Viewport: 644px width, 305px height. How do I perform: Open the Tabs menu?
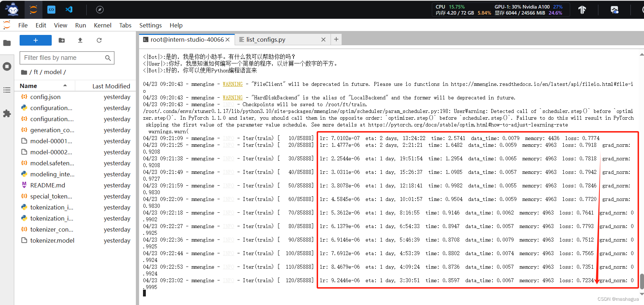tap(125, 25)
